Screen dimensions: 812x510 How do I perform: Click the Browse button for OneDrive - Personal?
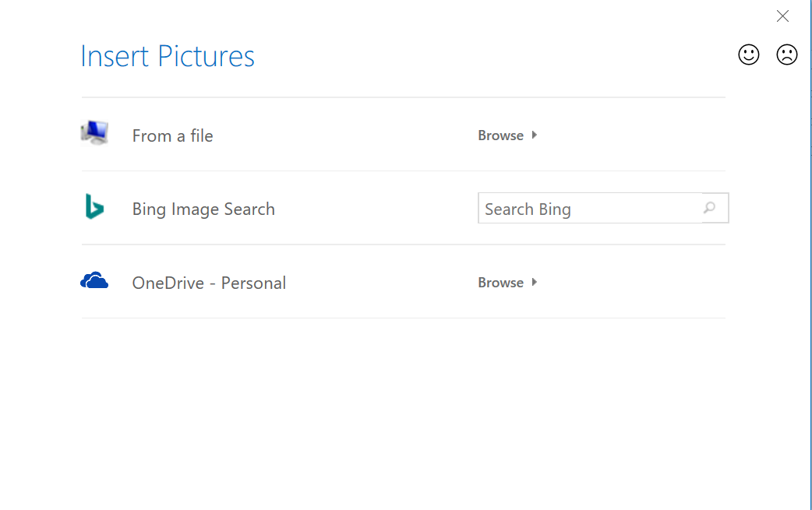pos(500,282)
